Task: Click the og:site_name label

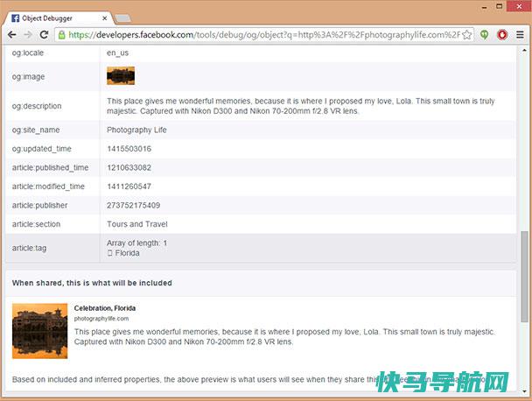Action: [36, 130]
